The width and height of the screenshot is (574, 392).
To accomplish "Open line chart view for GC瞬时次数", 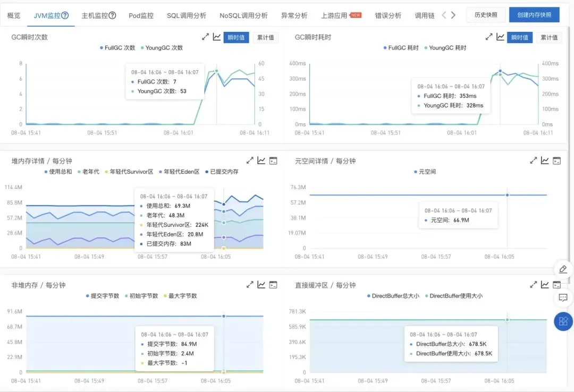I will coord(217,37).
